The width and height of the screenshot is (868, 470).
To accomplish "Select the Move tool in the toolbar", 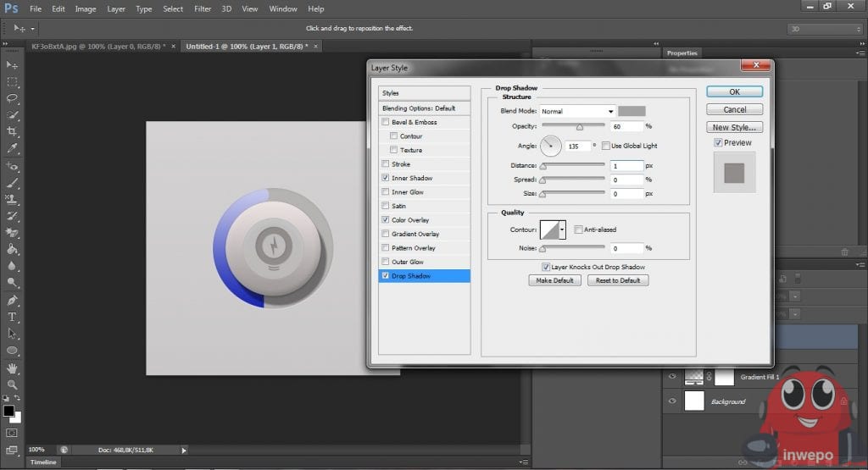I will click(x=12, y=65).
